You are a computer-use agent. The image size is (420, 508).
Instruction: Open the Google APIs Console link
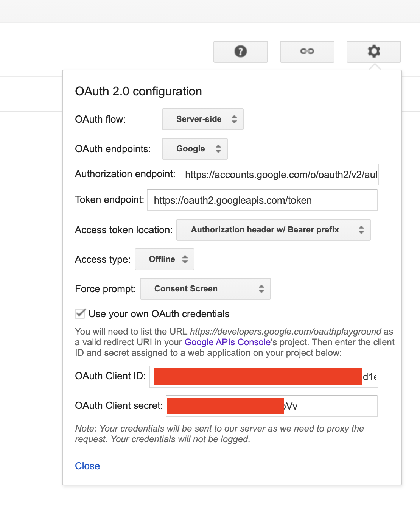coord(227,342)
